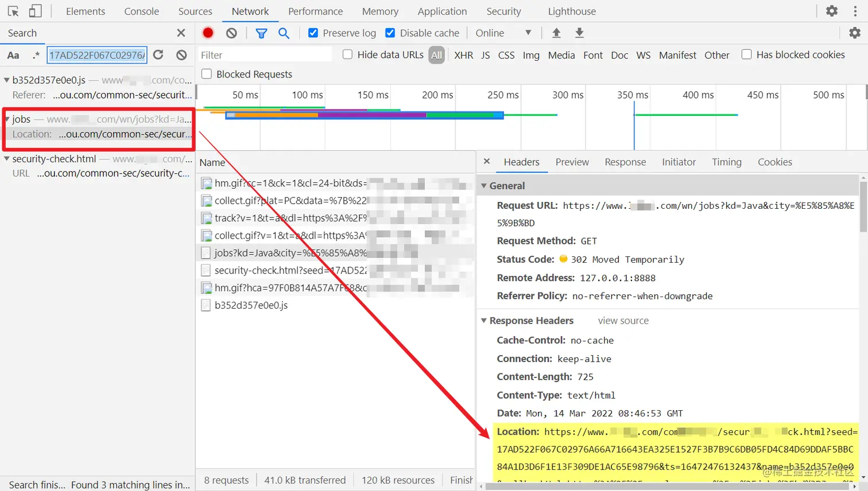
Task: Switch to the Preview tab
Action: 572,162
